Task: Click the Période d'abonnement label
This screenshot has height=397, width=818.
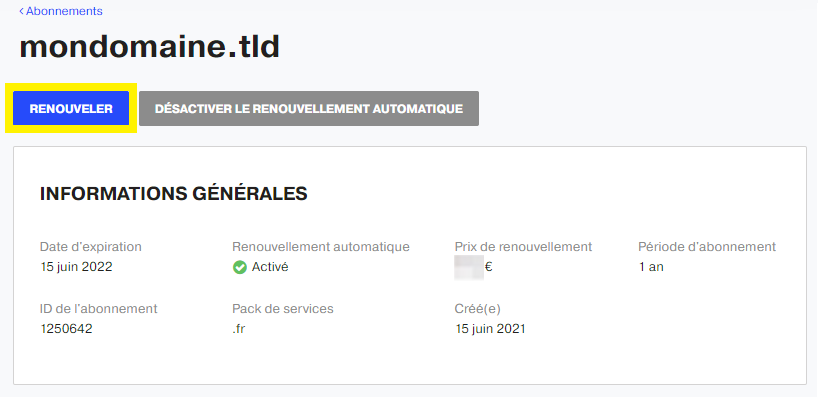Action: [707, 247]
